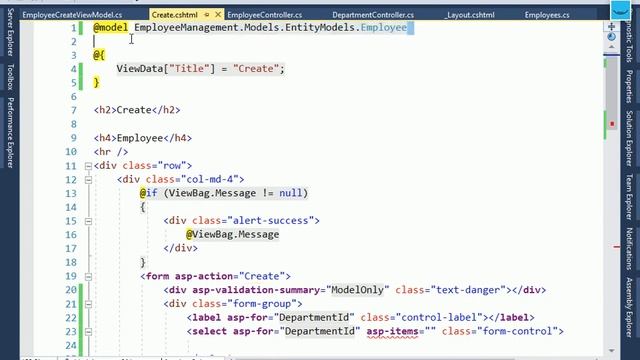This screenshot has width=640, height=360.
Task: Click the "DepartmentId" value in the label on line 22
Action: tap(314, 318)
